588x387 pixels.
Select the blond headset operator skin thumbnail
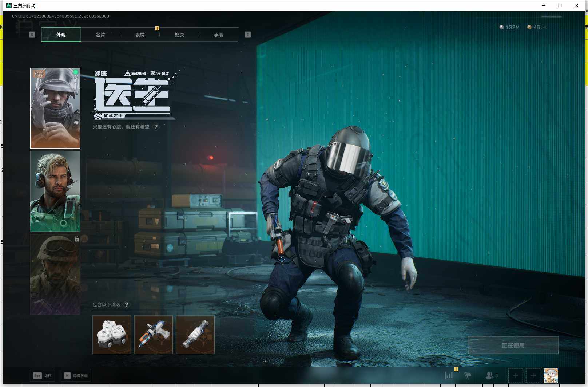(55, 191)
